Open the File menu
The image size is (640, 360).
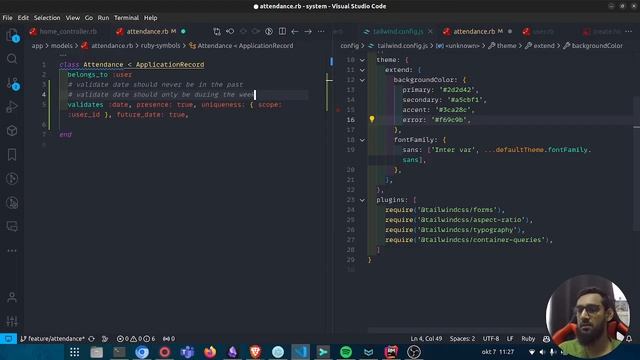[7, 18]
